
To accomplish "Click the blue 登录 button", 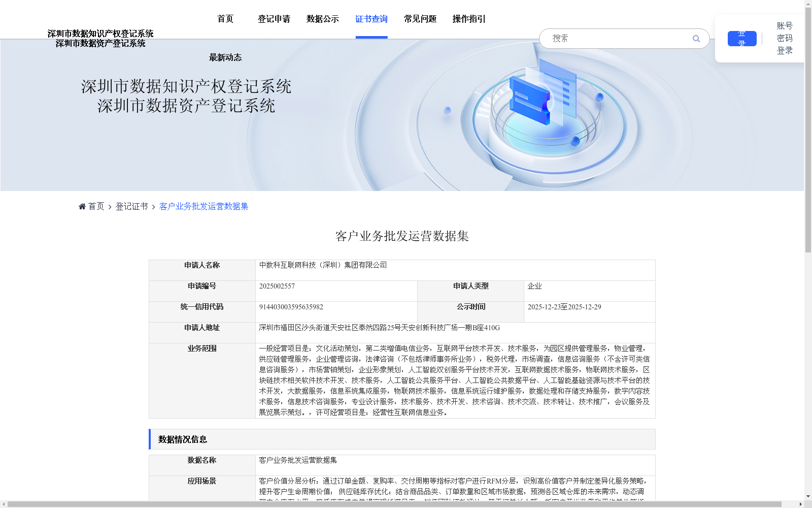I will pyautogui.click(x=742, y=39).
